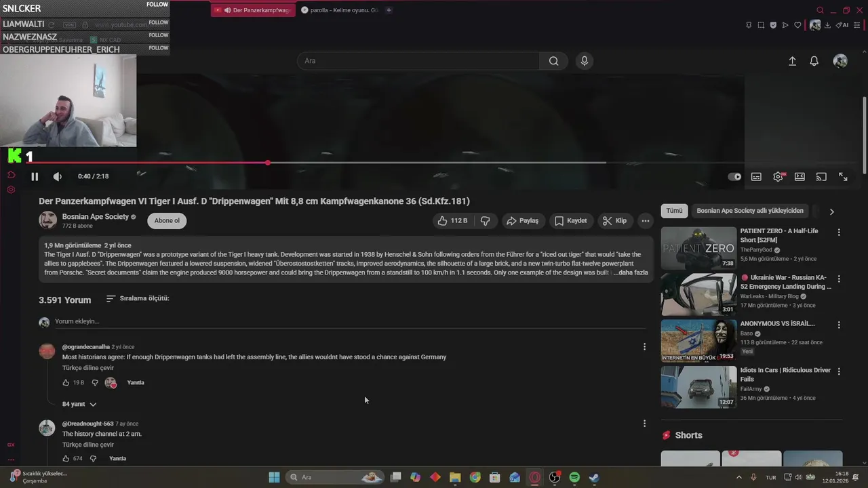Open a new browser tab
This screenshot has width=868, height=488.
click(389, 10)
